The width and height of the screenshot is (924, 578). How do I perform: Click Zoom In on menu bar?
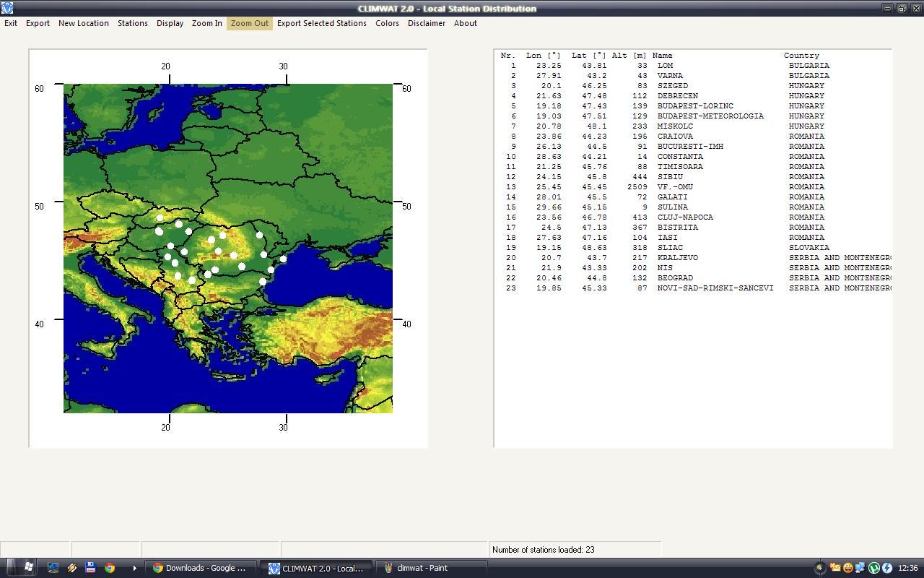pyautogui.click(x=207, y=23)
